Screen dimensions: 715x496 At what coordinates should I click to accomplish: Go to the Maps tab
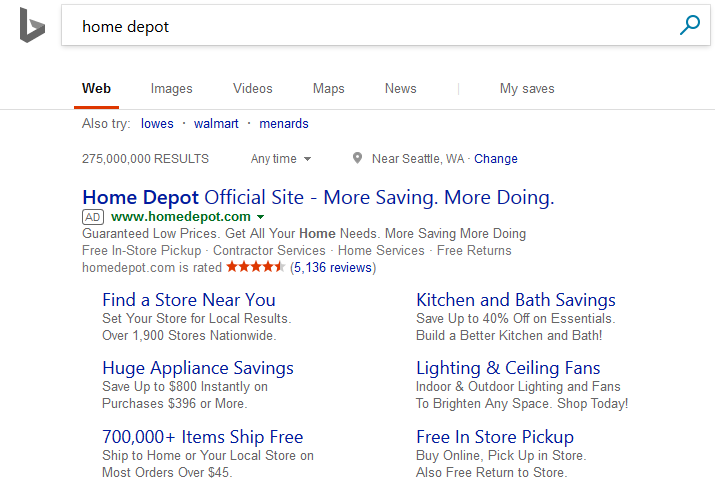click(x=328, y=89)
